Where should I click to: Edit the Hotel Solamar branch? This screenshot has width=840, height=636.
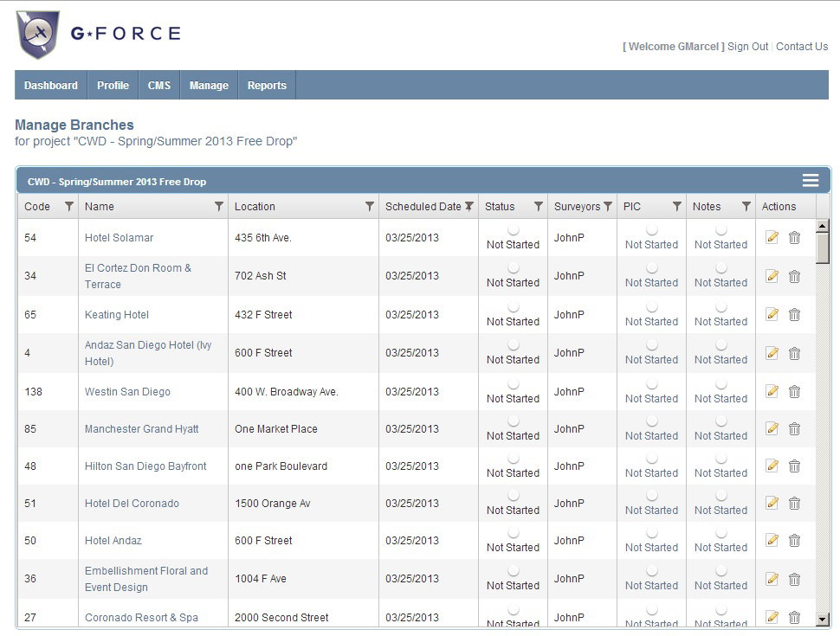772,237
